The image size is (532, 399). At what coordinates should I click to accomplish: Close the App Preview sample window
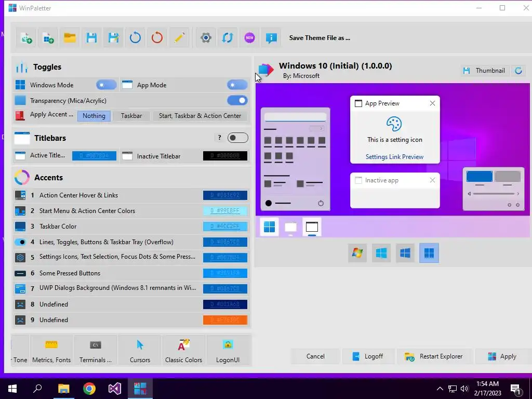tap(432, 103)
